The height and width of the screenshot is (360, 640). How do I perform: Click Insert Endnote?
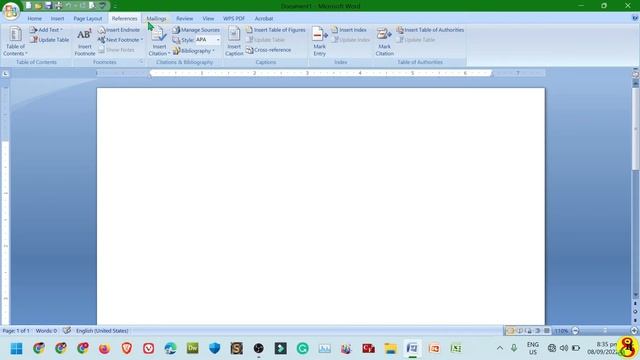point(119,30)
